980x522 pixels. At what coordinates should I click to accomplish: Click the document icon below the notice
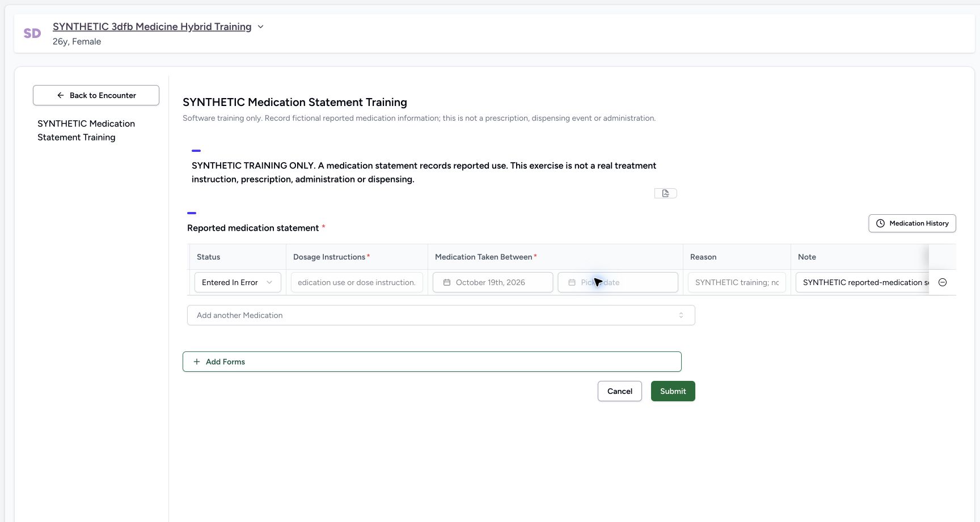(665, 193)
